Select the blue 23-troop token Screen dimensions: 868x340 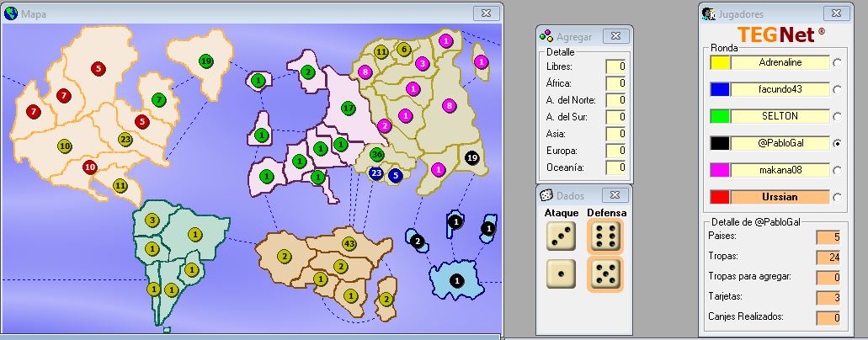pyautogui.click(x=376, y=173)
